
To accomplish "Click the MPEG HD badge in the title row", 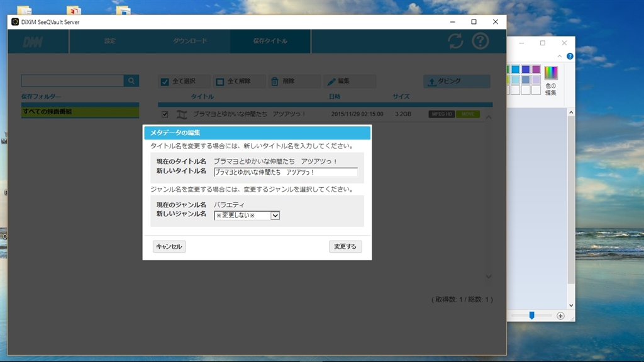I will click(x=442, y=114).
